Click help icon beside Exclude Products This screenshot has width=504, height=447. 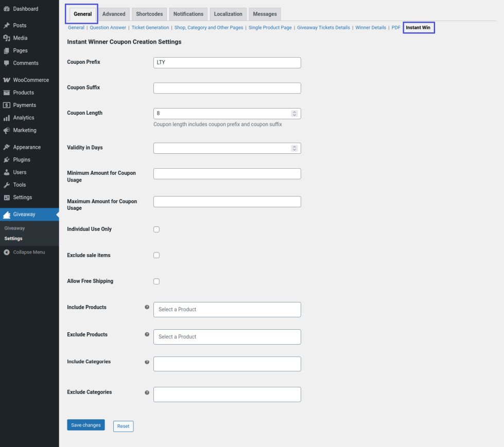(147, 335)
